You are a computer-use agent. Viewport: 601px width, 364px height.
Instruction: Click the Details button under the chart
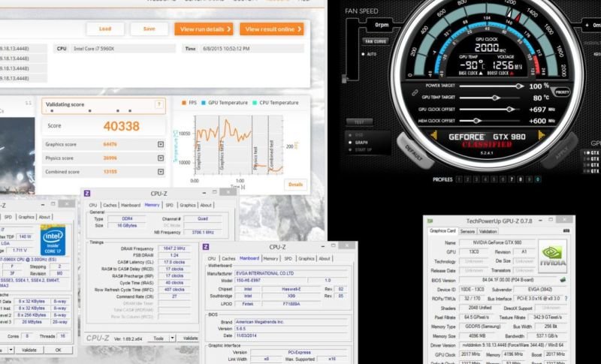295,185
